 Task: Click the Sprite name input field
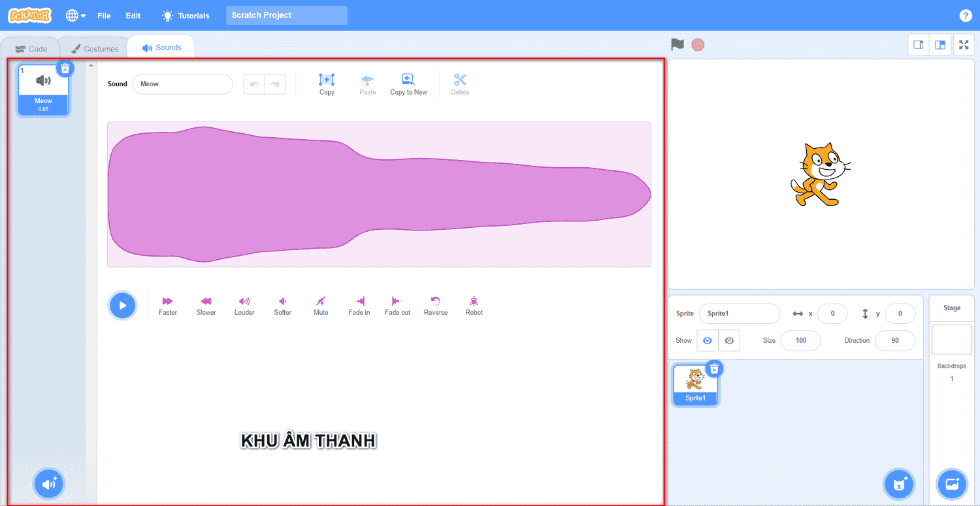click(739, 313)
